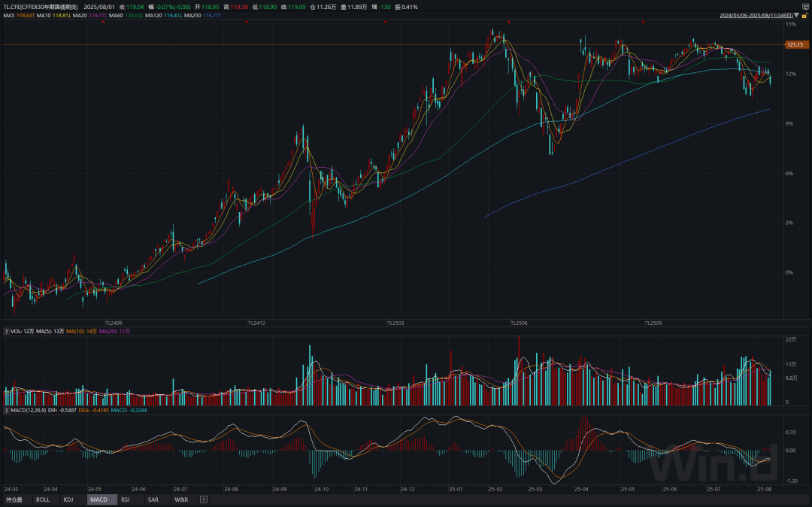Click the MACD(12,26,9) parameter label

tap(29, 410)
